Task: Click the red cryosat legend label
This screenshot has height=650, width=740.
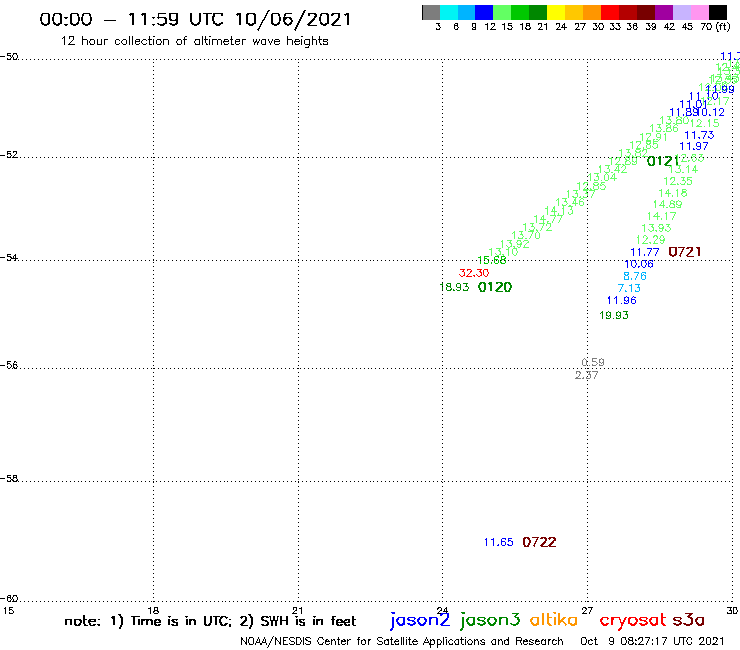Action: (x=633, y=621)
